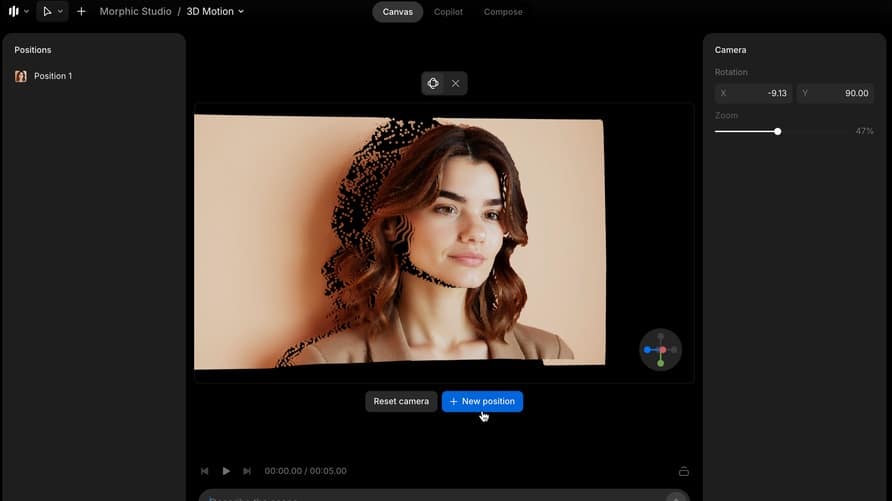Click the 47% zoom value
This screenshot has height=501, width=892.
(x=864, y=131)
